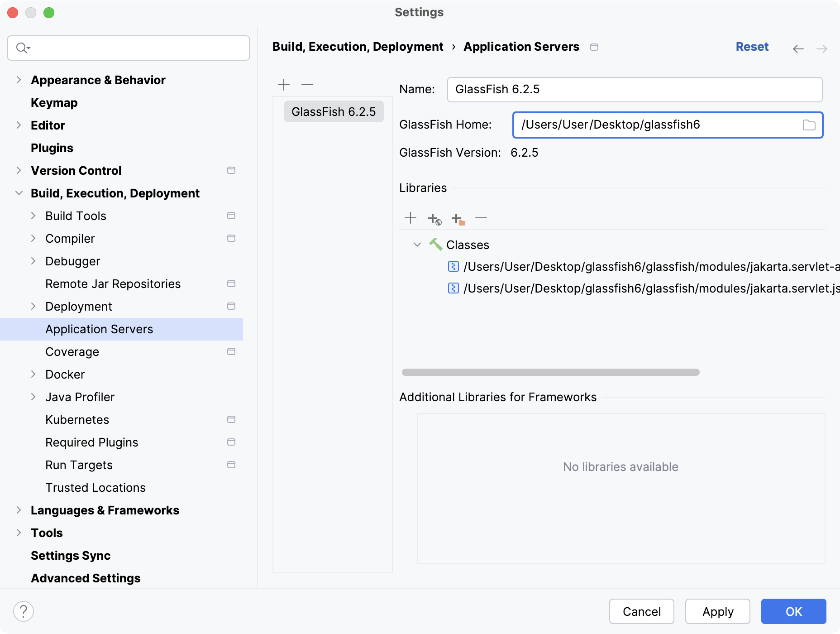This screenshot has height=634, width=840.
Task: Click the plus icon to add library files
Action: [x=410, y=218]
